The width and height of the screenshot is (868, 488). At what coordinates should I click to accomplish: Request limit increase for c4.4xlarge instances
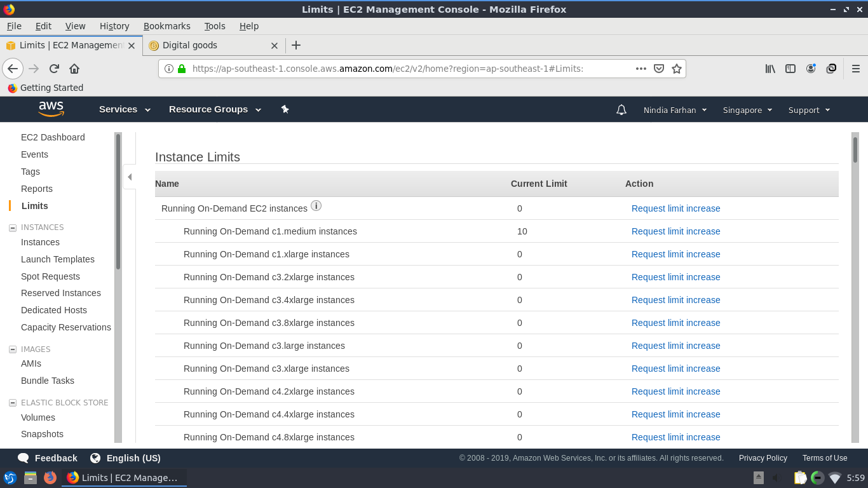click(x=675, y=414)
